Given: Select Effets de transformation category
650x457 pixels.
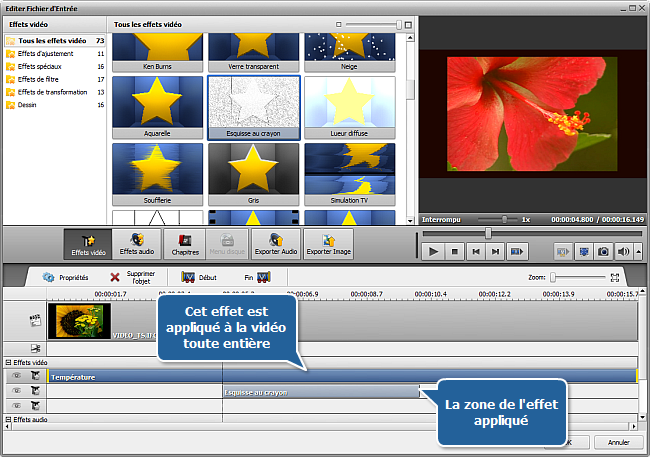Looking at the screenshot, I should 52,92.
